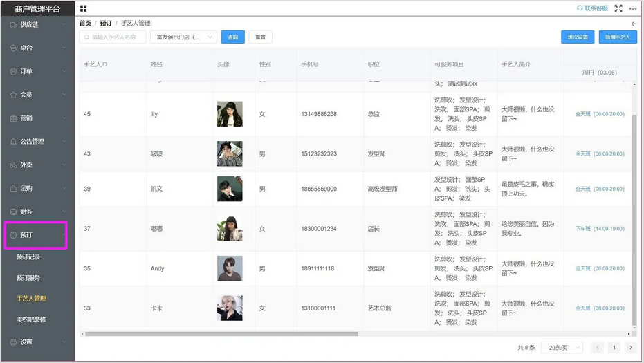Open the three-dots more options menu
The height and width of the screenshot is (363, 644).
[633, 8]
